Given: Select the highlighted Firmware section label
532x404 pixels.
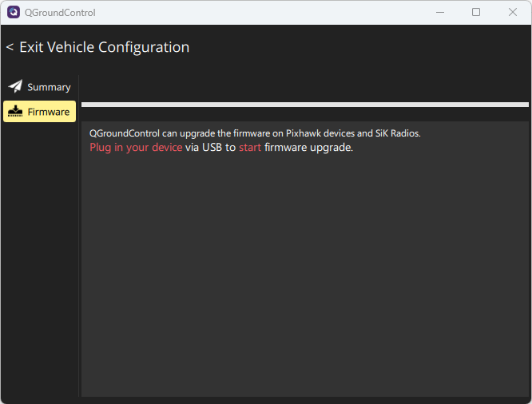Looking at the screenshot, I should (x=49, y=112).
